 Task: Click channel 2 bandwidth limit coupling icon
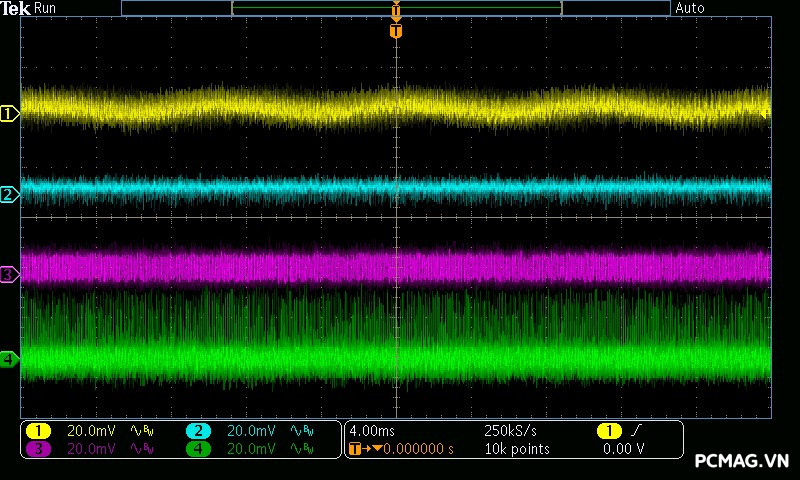[x=300, y=431]
